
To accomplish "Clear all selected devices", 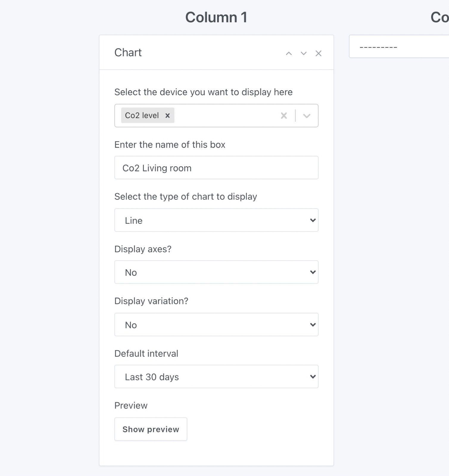I will [284, 116].
